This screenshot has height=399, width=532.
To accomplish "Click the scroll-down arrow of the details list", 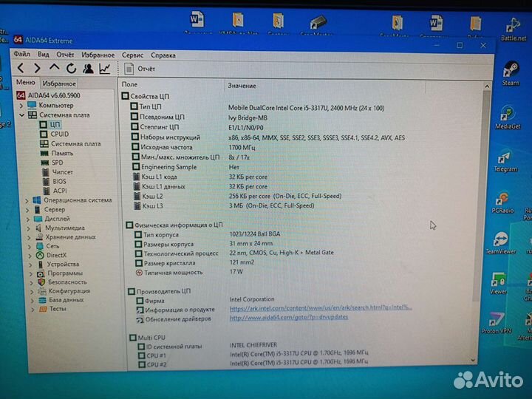I will [x=474, y=360].
